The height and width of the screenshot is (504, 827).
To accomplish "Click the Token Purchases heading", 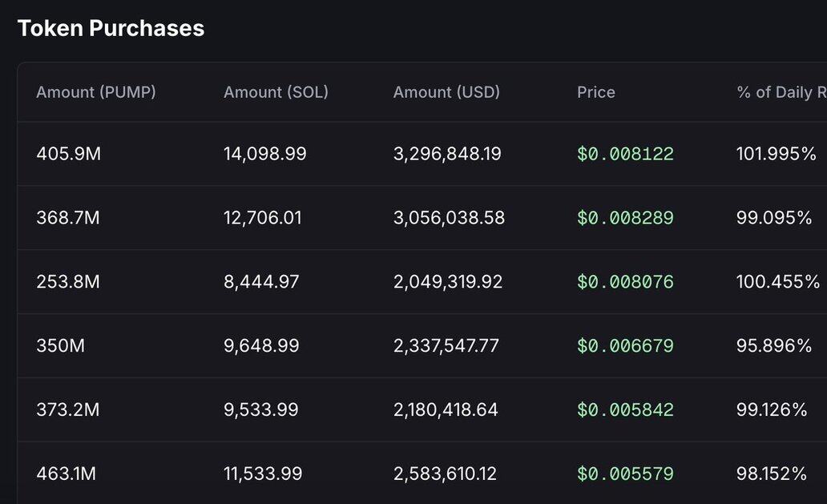I will (111, 29).
